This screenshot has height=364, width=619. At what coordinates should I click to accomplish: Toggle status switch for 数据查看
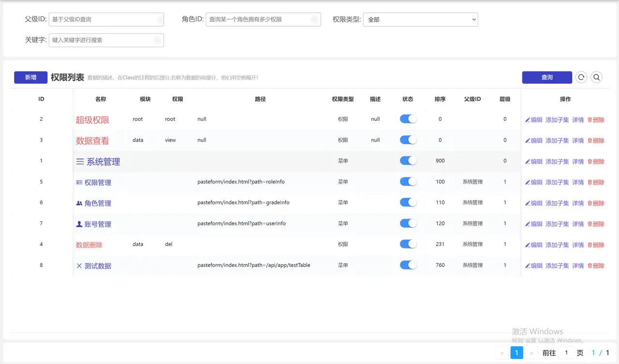[x=408, y=140]
